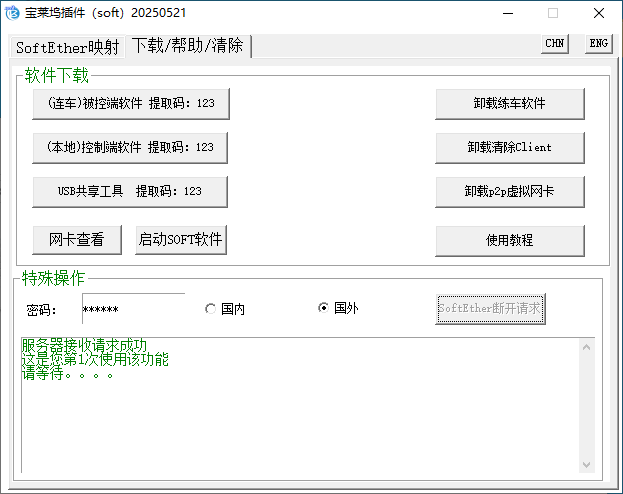Download the USB共享工具
The height and width of the screenshot is (494, 623).
point(130,191)
